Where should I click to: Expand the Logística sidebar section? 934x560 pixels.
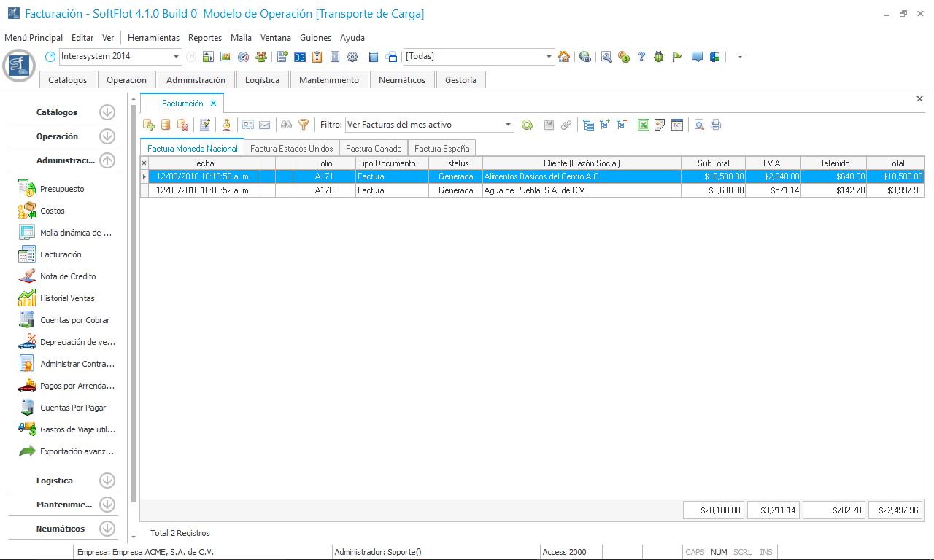pos(107,481)
